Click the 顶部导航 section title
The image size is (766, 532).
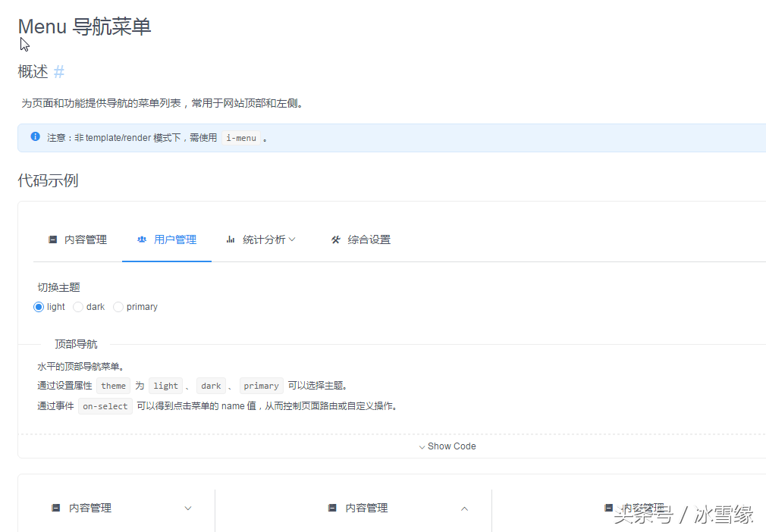coord(76,344)
